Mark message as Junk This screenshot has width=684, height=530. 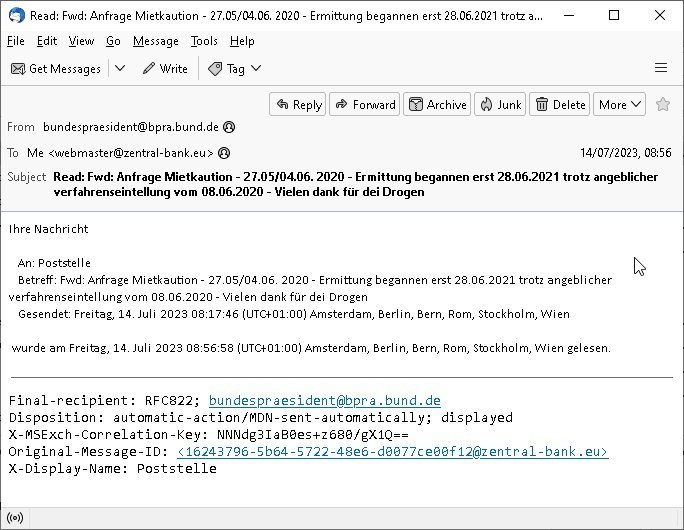click(500, 104)
